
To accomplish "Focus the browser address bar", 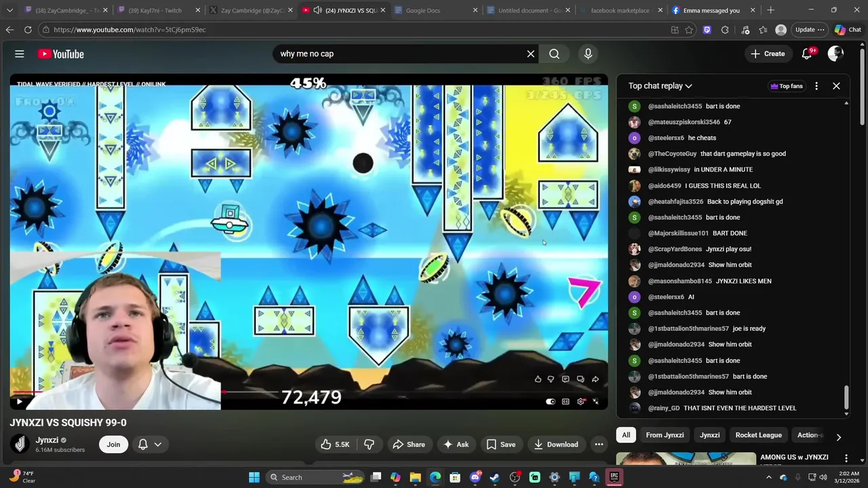I will [x=353, y=30].
